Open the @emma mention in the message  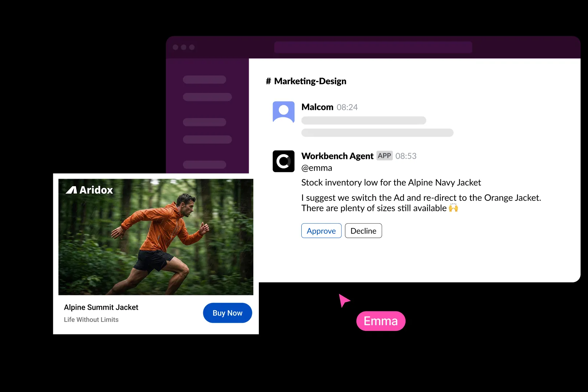(x=317, y=168)
